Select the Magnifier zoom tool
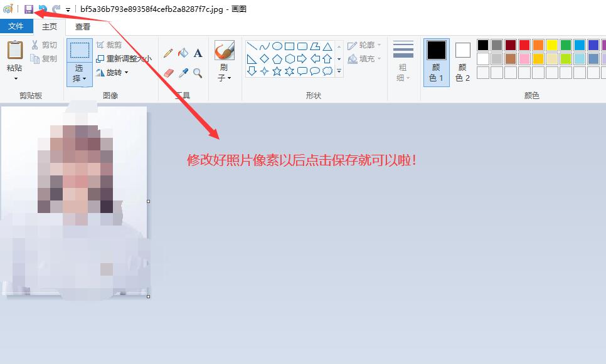 click(x=198, y=73)
